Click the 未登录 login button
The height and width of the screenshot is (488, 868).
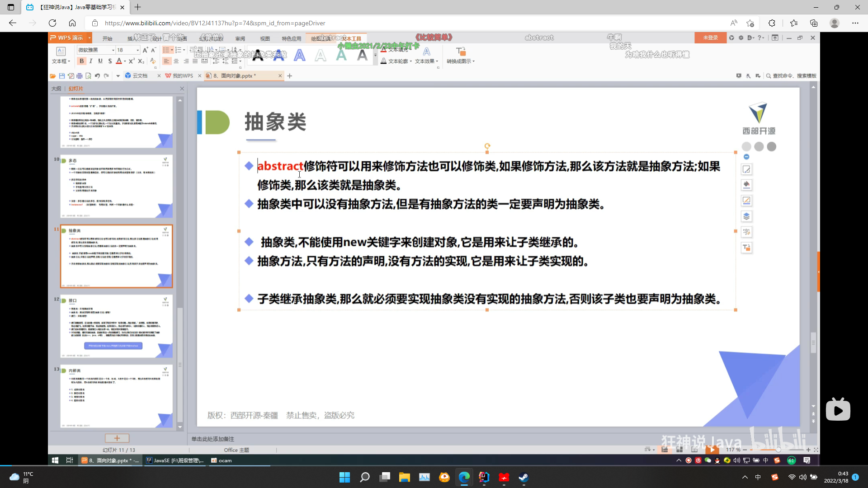tap(710, 38)
